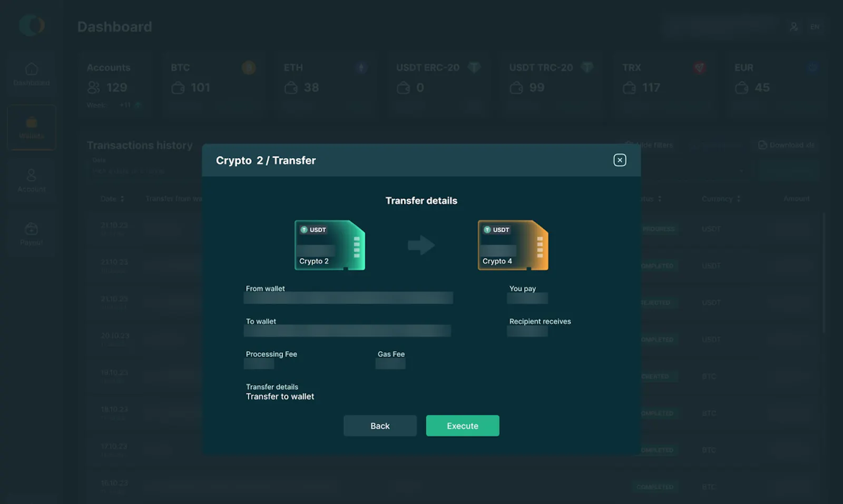Click the app logo in the sidebar

coord(32,25)
